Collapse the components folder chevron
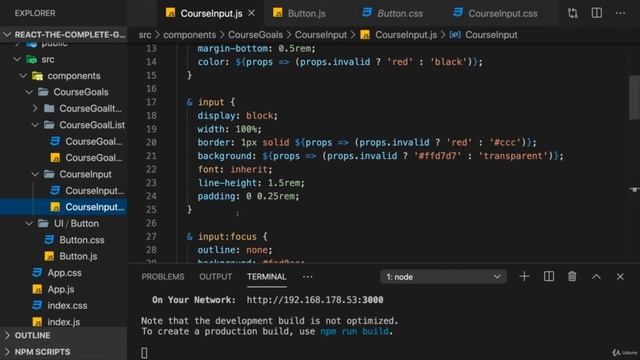 [x=23, y=76]
